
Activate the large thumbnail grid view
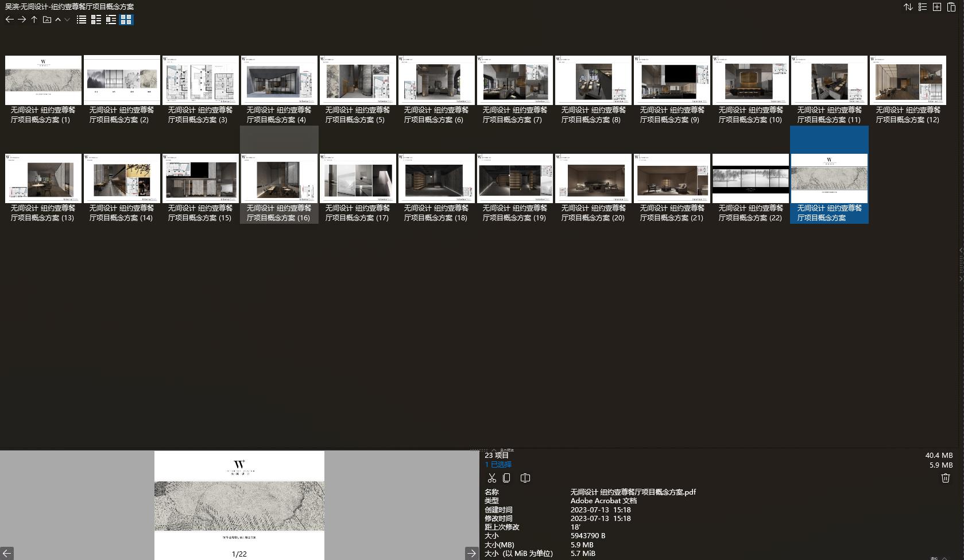click(126, 20)
